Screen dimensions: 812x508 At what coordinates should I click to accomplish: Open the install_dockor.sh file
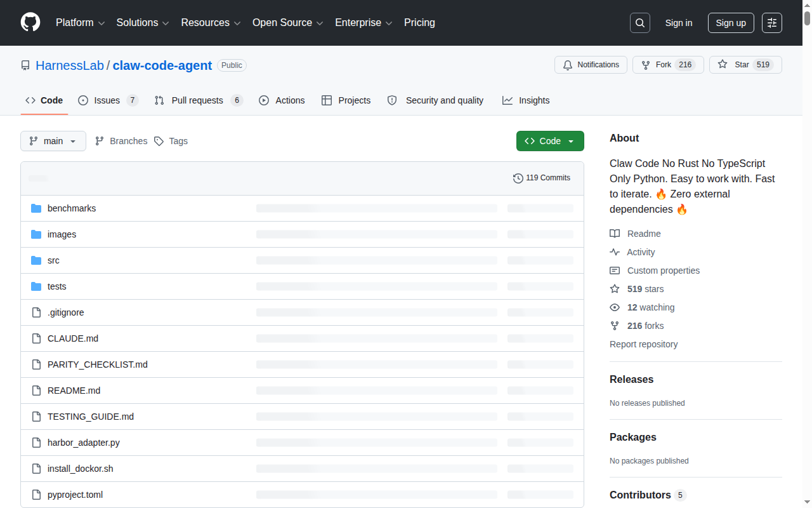click(x=81, y=469)
